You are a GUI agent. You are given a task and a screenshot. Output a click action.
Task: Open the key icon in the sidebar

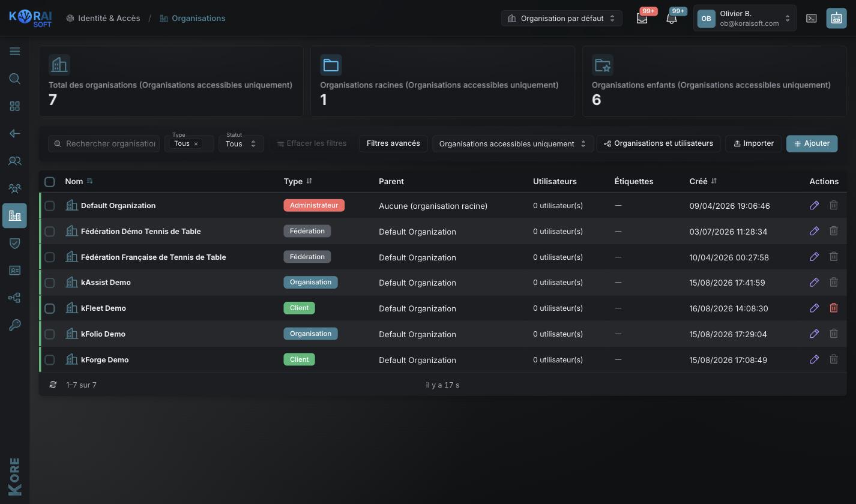point(15,325)
